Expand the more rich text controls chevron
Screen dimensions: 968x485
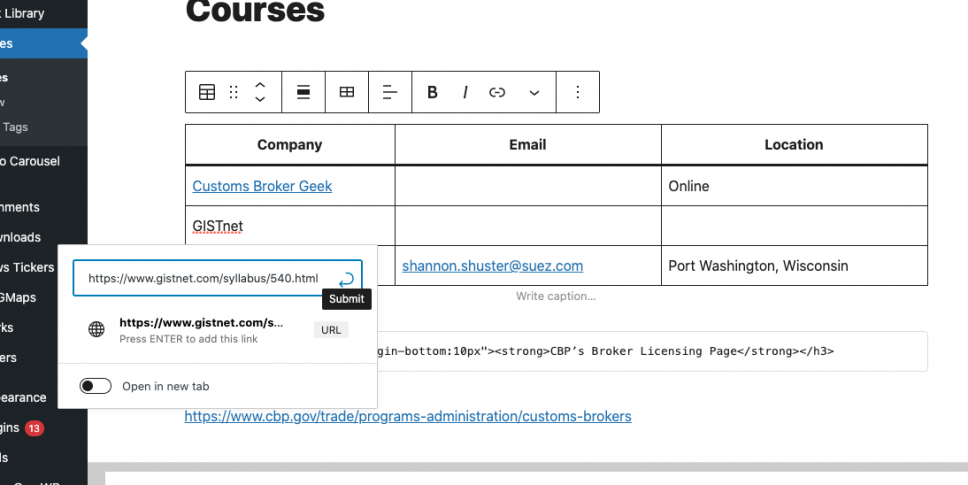point(534,92)
